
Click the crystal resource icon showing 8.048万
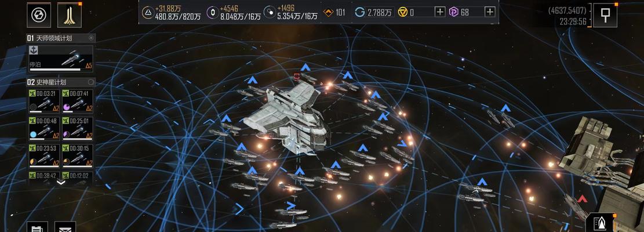click(x=212, y=12)
